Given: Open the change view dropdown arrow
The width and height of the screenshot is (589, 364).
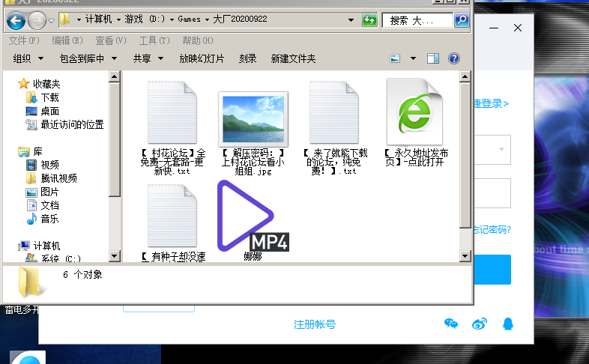Looking at the screenshot, I should (x=413, y=58).
